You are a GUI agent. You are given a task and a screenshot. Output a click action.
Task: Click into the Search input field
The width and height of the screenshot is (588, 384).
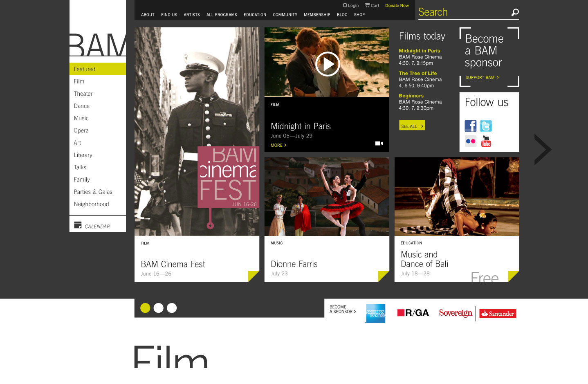[x=462, y=12]
